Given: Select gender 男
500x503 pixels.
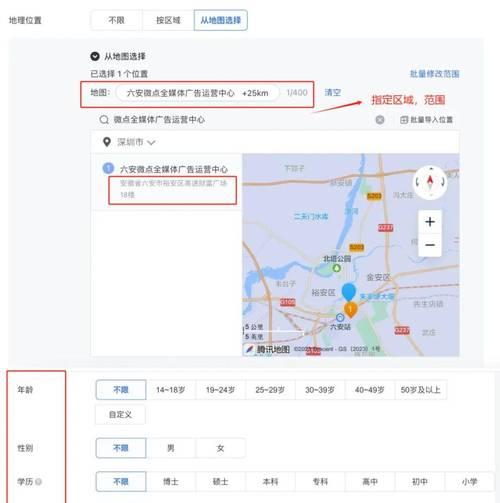Looking at the screenshot, I should [x=171, y=448].
